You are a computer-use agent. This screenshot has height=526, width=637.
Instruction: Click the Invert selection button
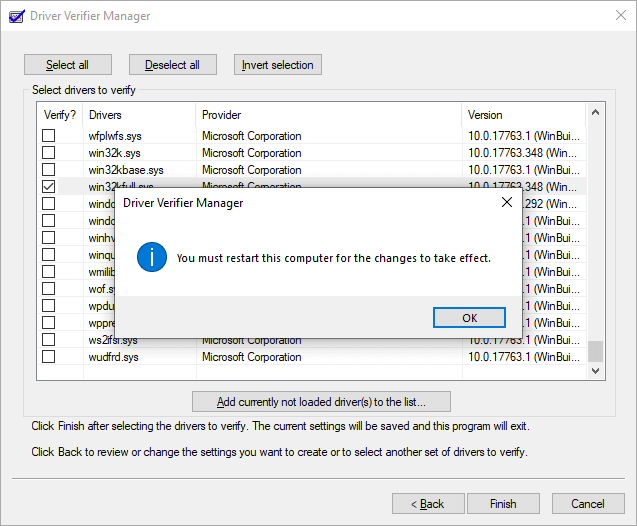click(x=277, y=65)
